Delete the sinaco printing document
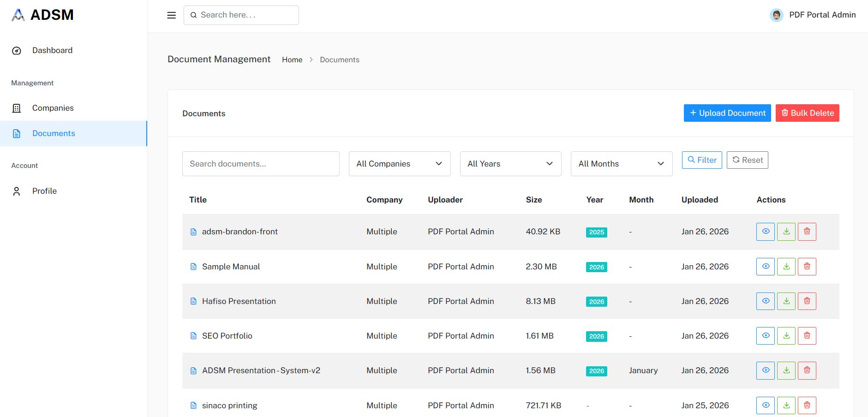The image size is (868, 417). coord(807,405)
